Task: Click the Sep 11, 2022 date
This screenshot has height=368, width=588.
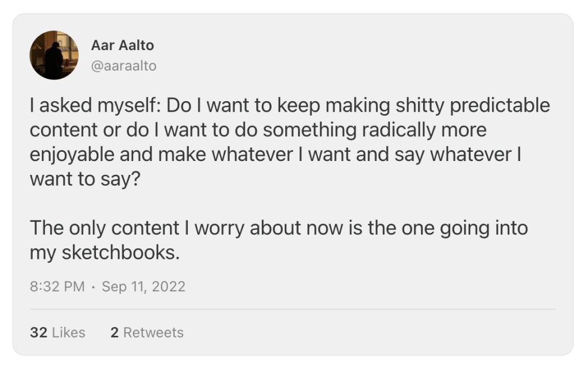Action: click(x=144, y=286)
